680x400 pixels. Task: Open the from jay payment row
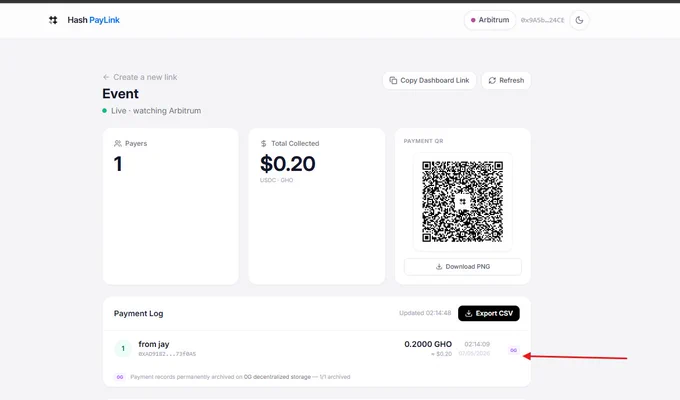tap(317, 349)
